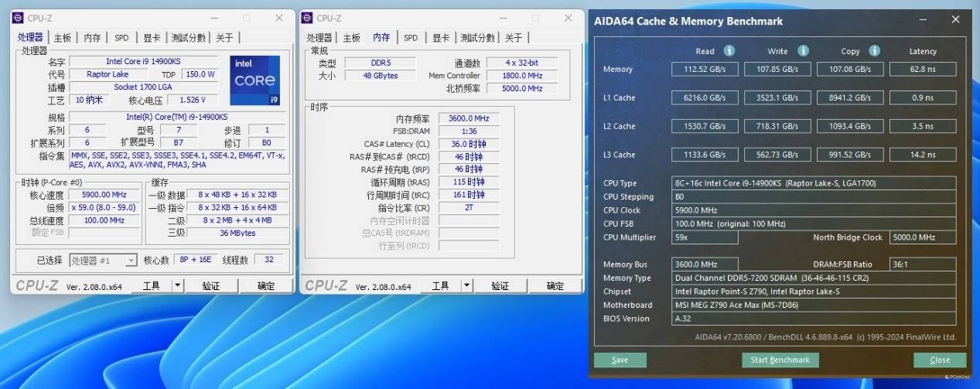Click the Write info icon in AIDA64

[803, 50]
